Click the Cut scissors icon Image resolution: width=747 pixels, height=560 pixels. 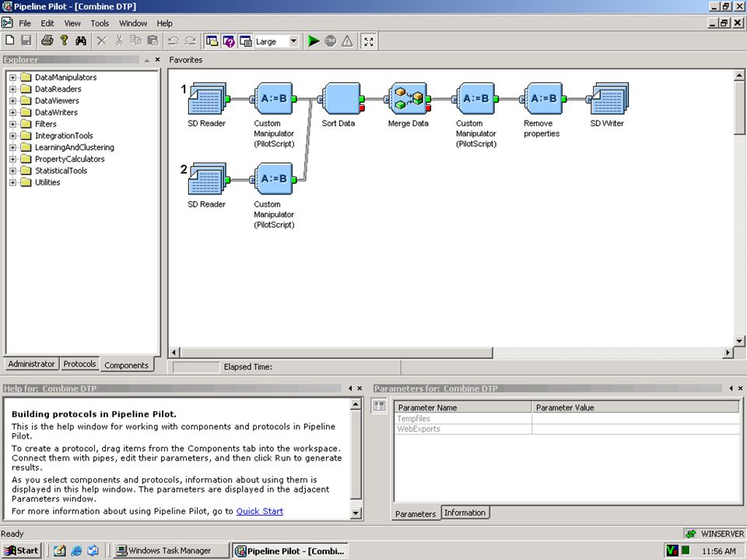coord(118,41)
